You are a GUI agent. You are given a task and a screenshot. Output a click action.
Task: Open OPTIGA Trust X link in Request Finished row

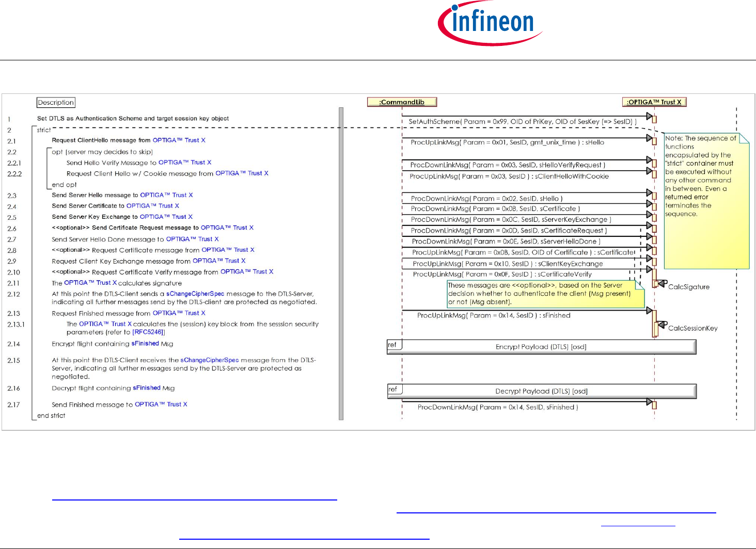[179, 313]
